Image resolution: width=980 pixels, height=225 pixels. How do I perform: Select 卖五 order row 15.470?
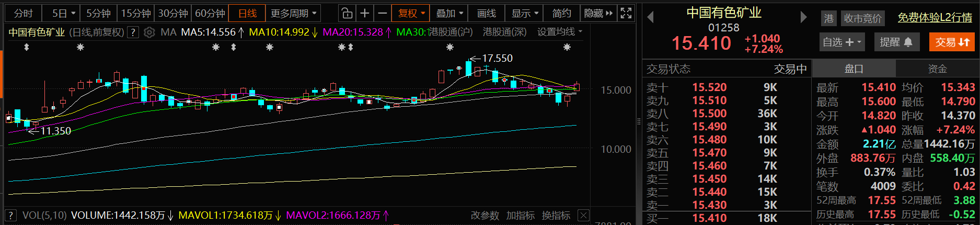pyautogui.click(x=726, y=153)
